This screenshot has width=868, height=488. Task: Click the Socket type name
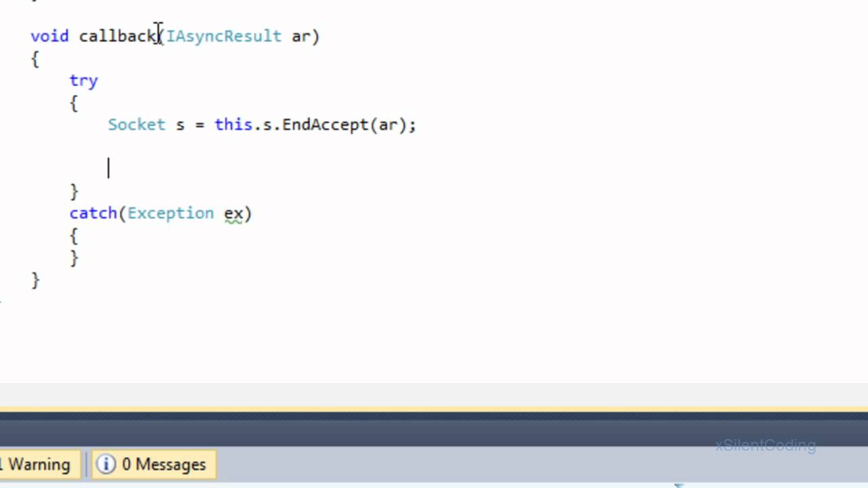point(136,125)
